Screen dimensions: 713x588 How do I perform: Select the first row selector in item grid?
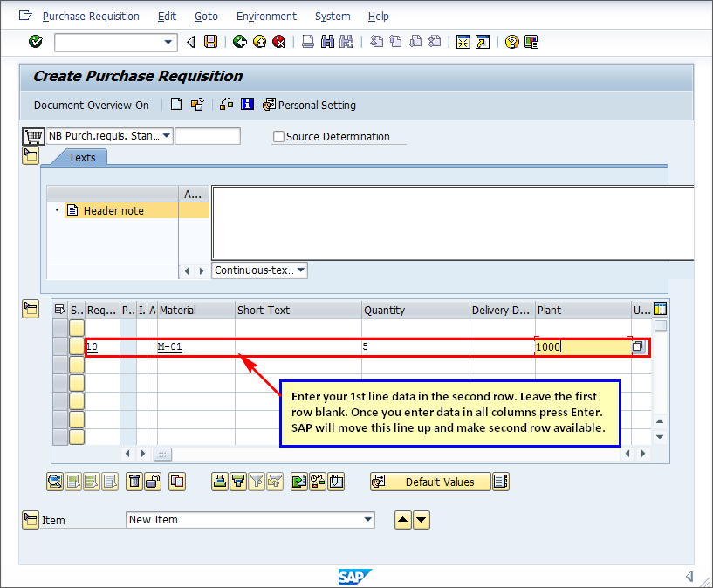(60, 327)
